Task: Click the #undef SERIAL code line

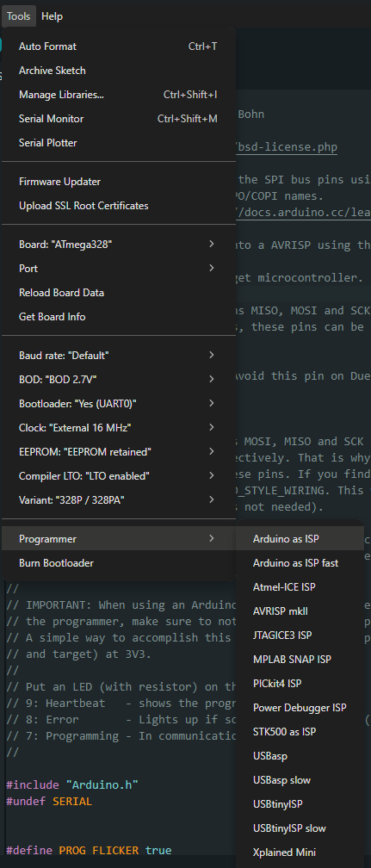Action: point(49,801)
